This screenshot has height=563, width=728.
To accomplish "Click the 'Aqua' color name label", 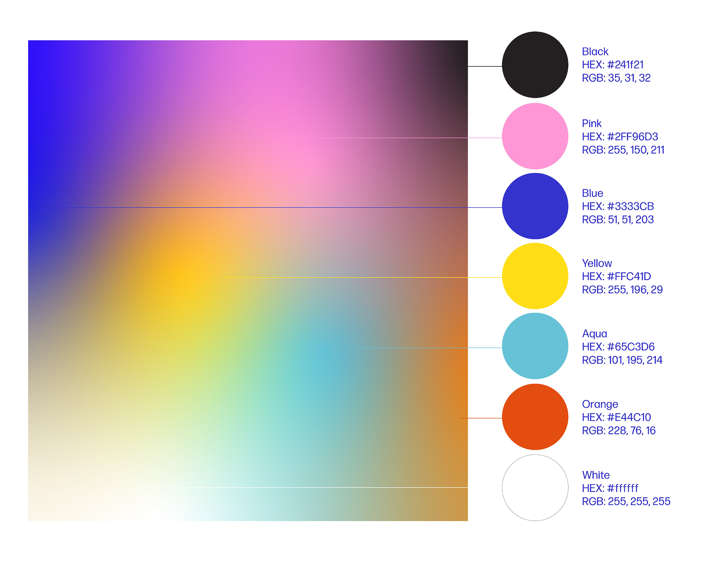I will [x=595, y=334].
